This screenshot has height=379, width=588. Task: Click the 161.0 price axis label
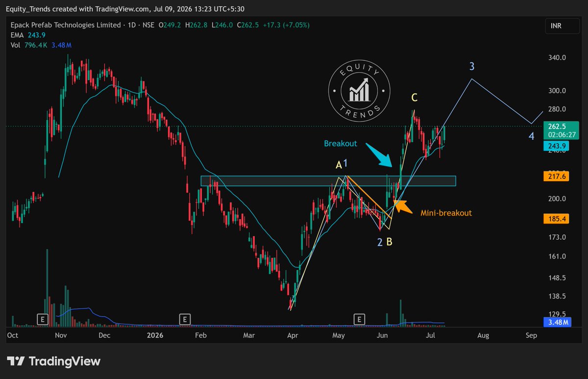557,256
